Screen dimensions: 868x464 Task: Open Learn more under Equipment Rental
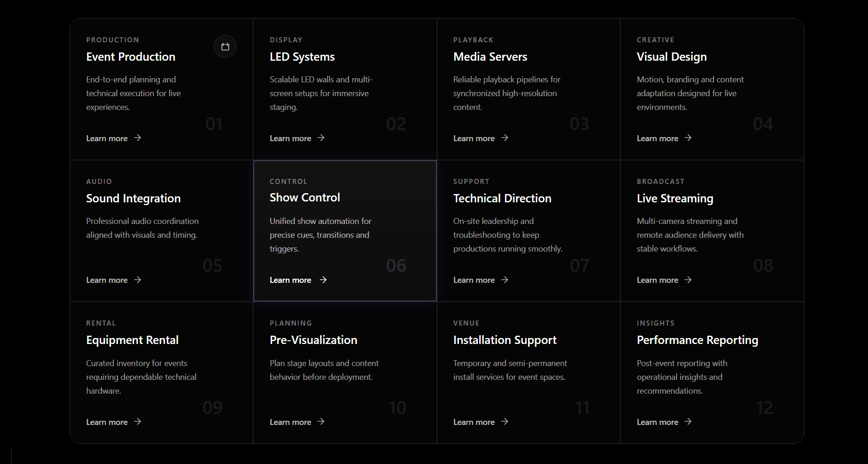[107, 422]
